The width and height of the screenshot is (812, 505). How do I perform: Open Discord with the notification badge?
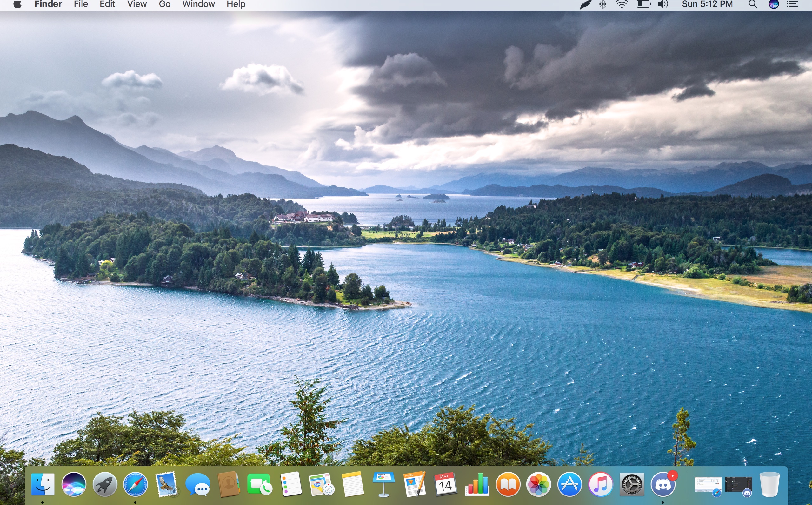coord(663,484)
